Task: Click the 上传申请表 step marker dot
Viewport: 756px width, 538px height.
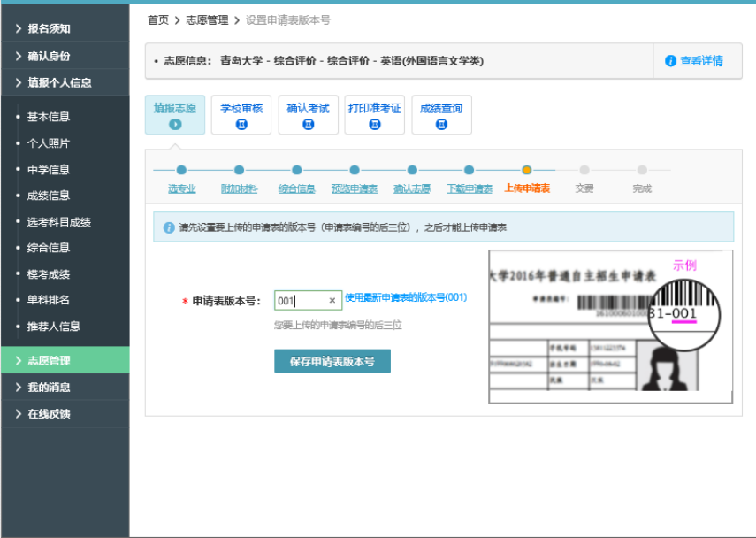Action: (527, 170)
